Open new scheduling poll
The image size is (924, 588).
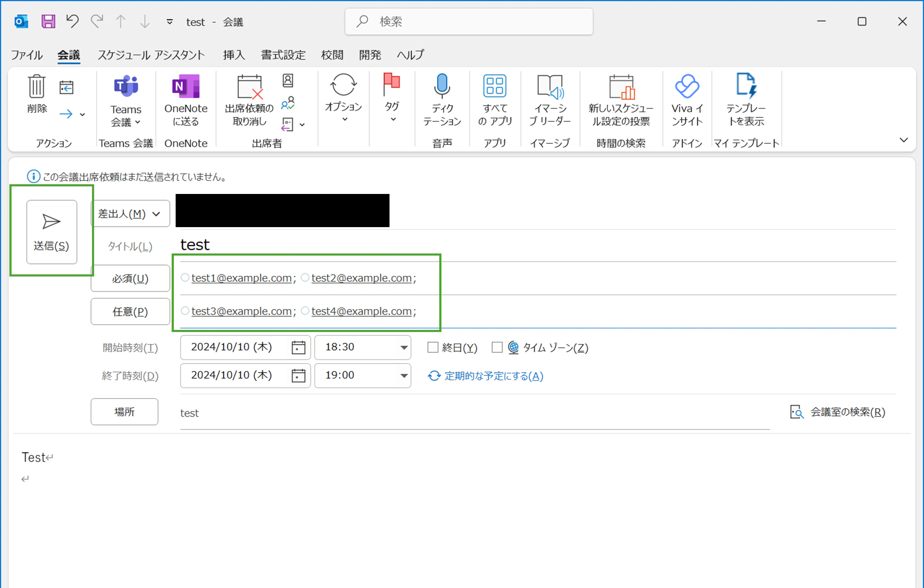621,101
